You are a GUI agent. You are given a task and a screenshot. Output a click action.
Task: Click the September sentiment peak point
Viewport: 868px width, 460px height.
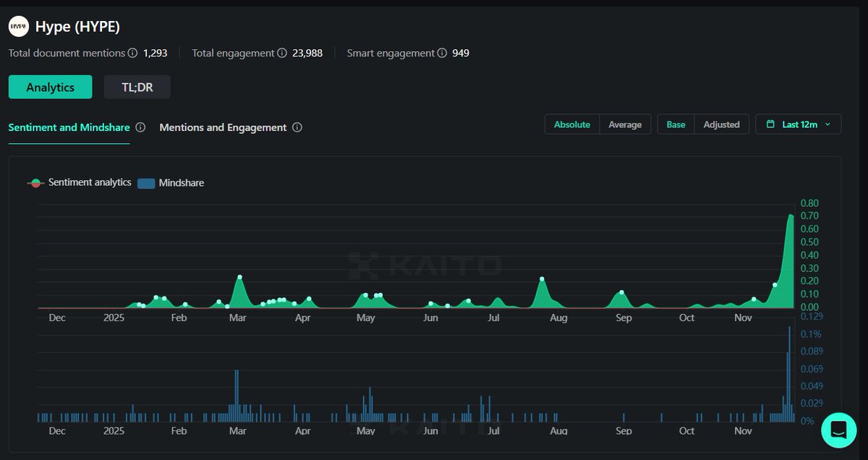621,292
